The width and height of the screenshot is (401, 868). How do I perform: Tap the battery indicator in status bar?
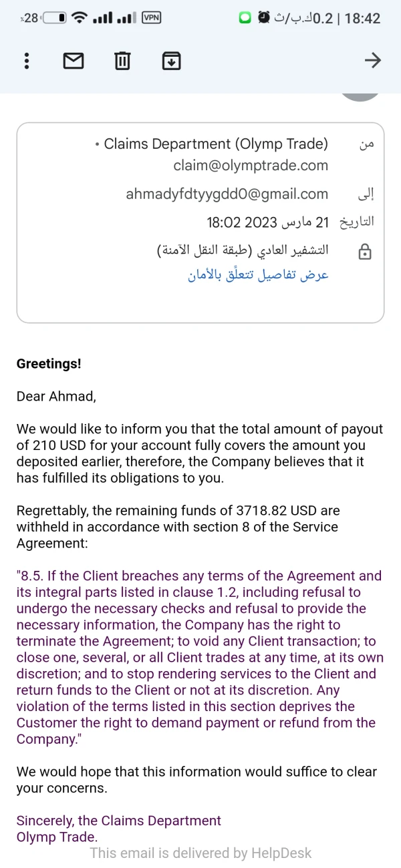coord(54,18)
